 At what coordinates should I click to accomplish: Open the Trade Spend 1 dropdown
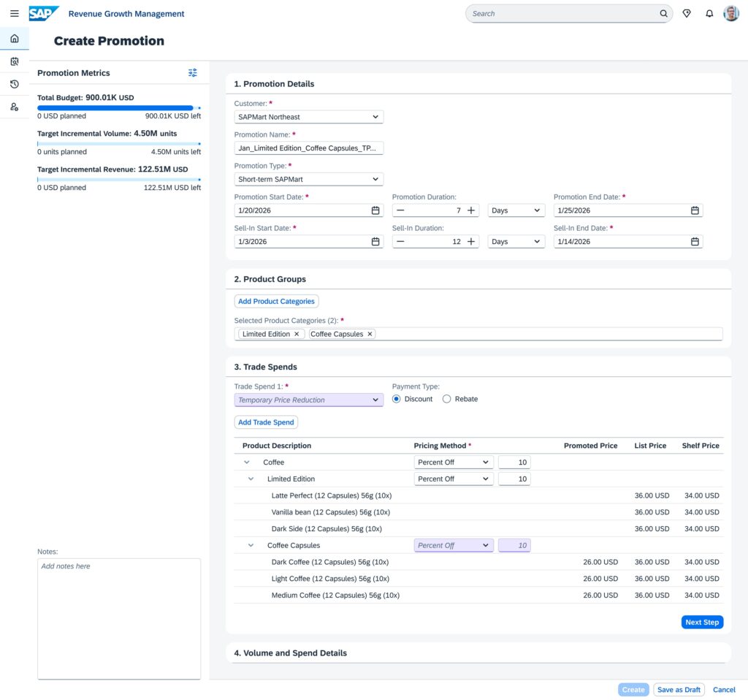[309, 400]
